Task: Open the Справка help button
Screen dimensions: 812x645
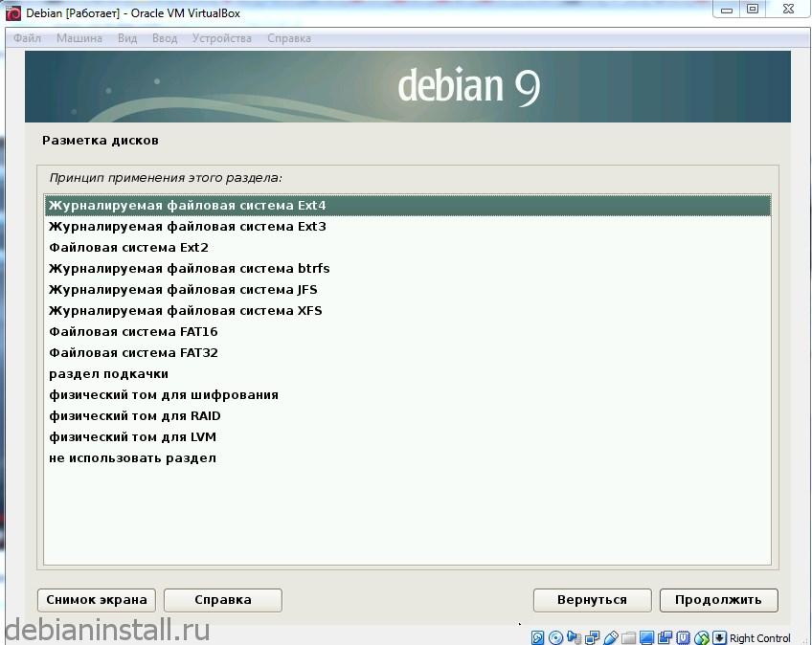Action: [x=222, y=600]
